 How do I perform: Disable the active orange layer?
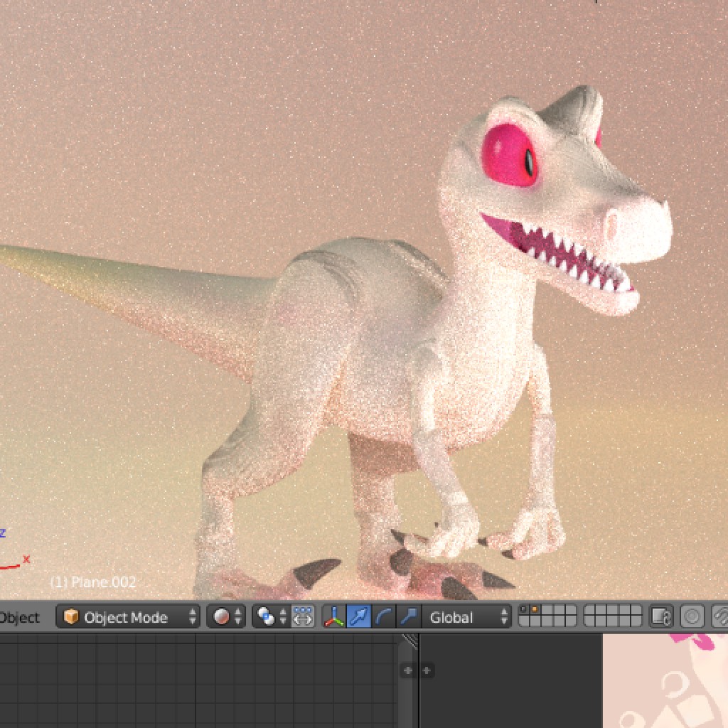pyautogui.click(x=534, y=609)
